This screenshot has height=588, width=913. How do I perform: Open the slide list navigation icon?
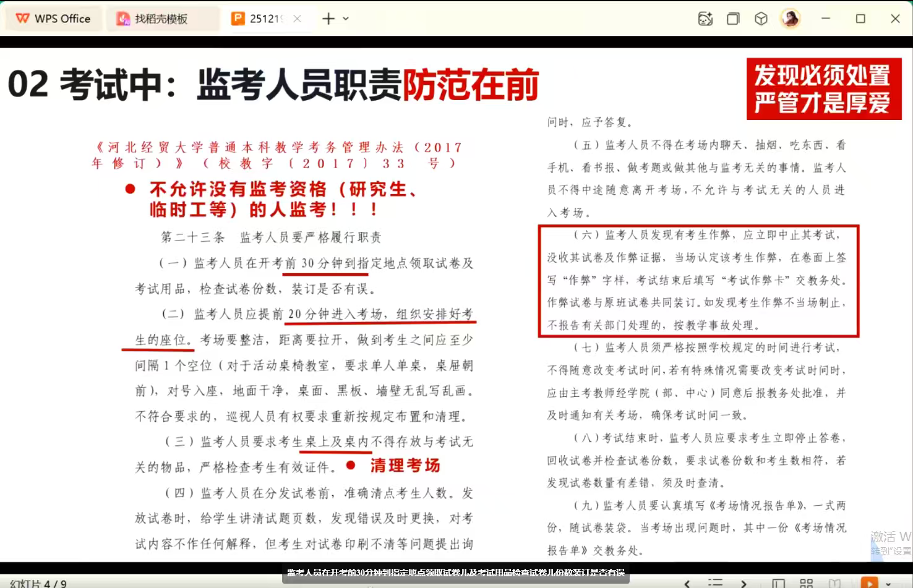pyautogui.click(x=715, y=583)
